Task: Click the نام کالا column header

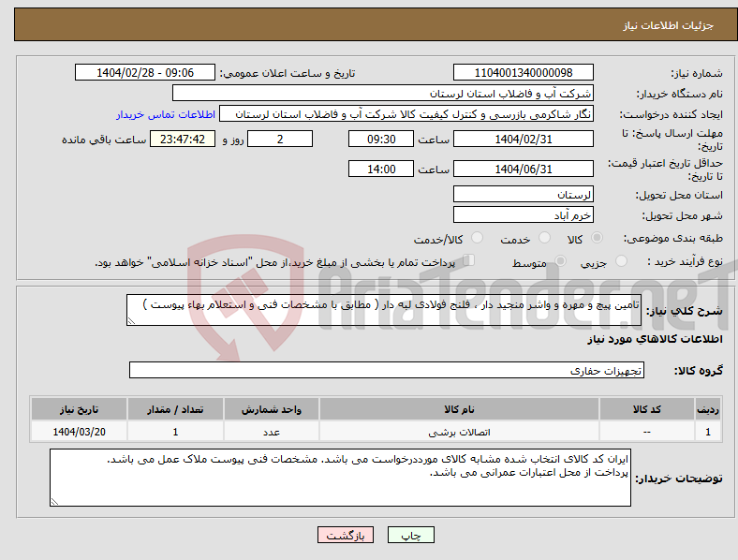Action: (x=459, y=409)
